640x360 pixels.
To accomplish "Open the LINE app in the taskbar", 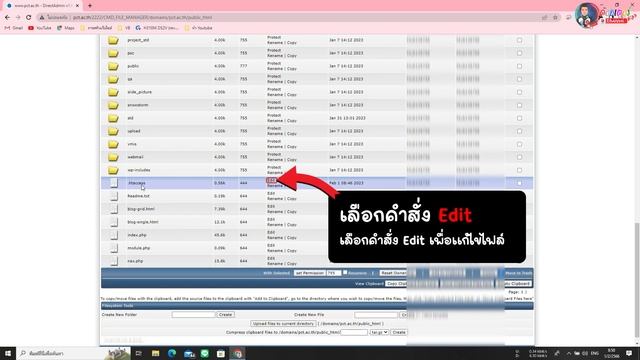I will (204, 353).
